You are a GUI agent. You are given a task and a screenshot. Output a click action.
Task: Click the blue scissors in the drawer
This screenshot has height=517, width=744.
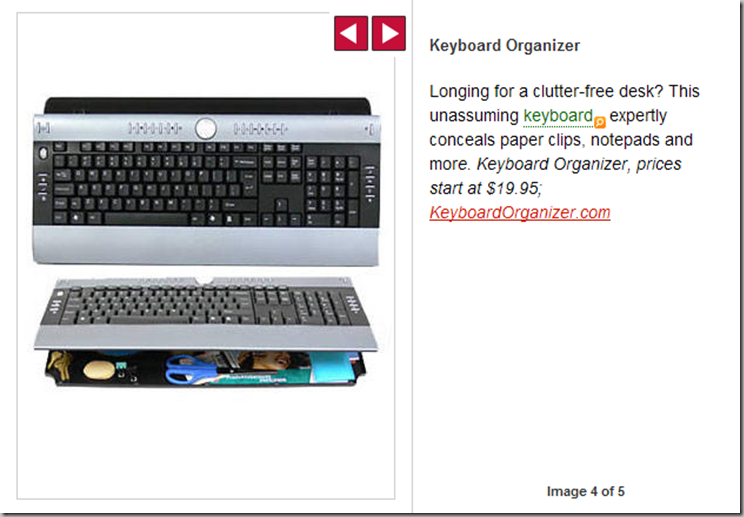click(x=190, y=370)
